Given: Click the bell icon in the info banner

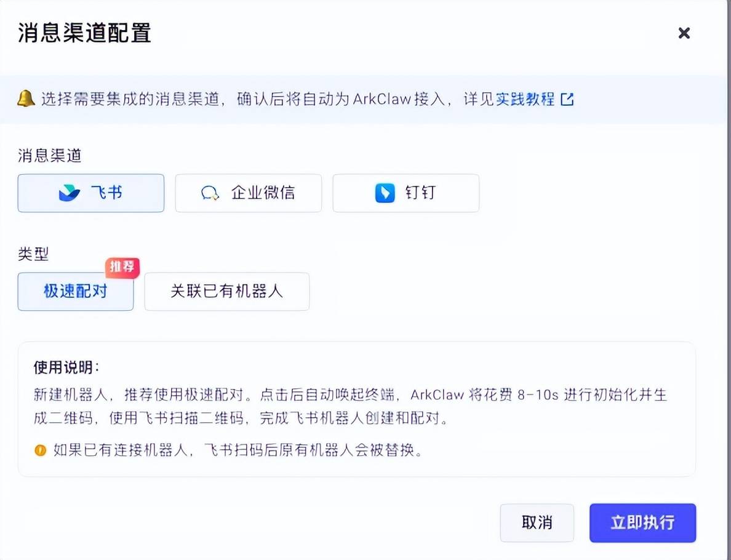Looking at the screenshot, I should click(x=26, y=98).
